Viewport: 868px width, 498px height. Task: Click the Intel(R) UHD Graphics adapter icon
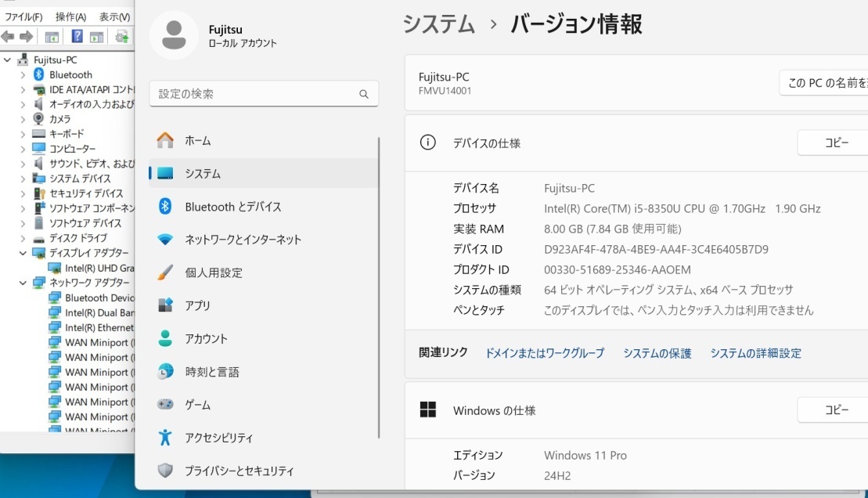click(x=54, y=268)
